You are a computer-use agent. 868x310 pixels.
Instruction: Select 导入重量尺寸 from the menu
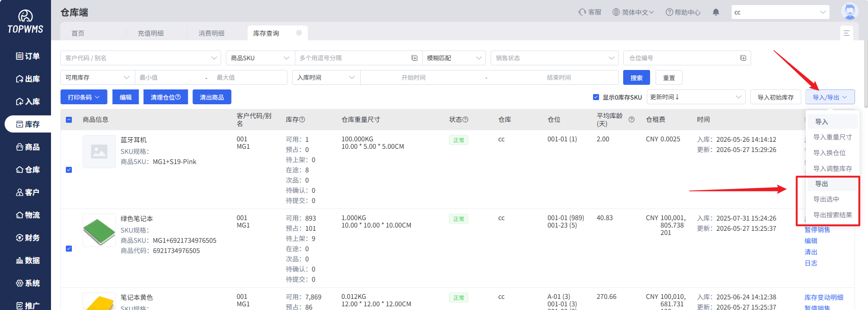[832, 137]
